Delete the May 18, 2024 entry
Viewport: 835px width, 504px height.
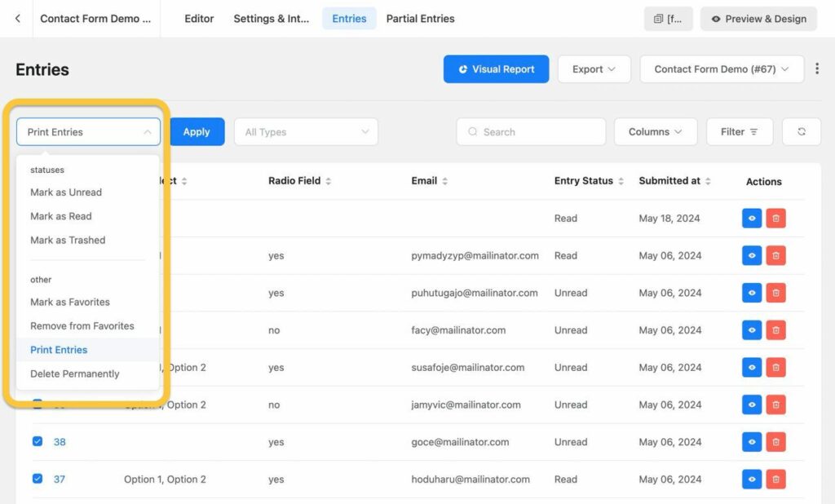tap(776, 218)
